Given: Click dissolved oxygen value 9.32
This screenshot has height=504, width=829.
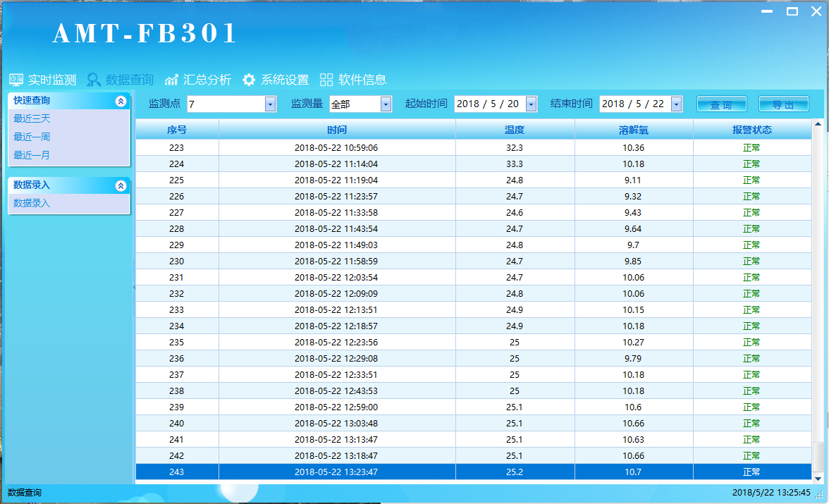Looking at the screenshot, I should [x=633, y=196].
